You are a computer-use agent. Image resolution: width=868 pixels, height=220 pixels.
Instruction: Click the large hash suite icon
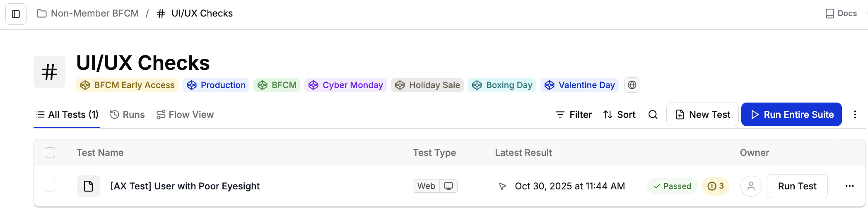(x=50, y=72)
